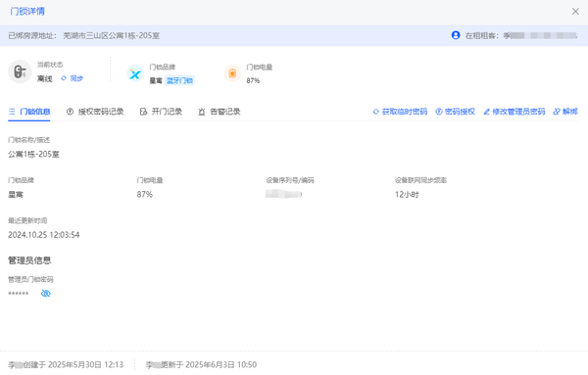Open the 告警记录 tab
The width and height of the screenshot is (588, 375).
pyautogui.click(x=220, y=112)
